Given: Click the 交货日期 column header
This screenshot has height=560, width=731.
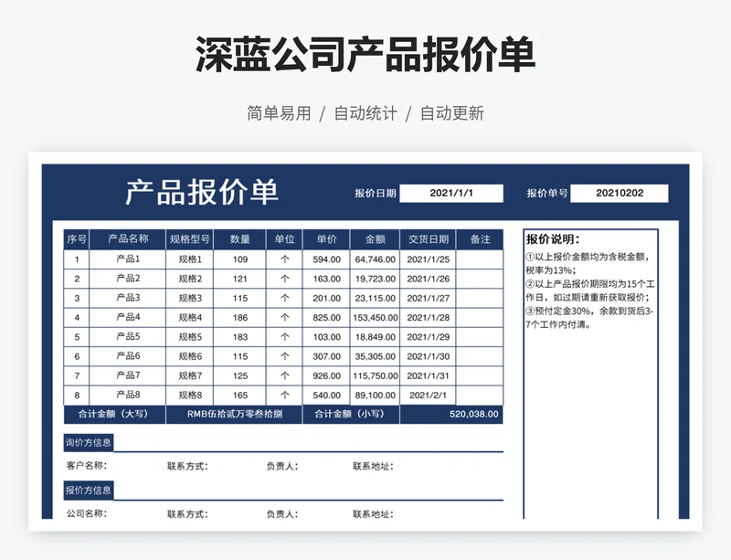Looking at the screenshot, I should click(428, 239).
